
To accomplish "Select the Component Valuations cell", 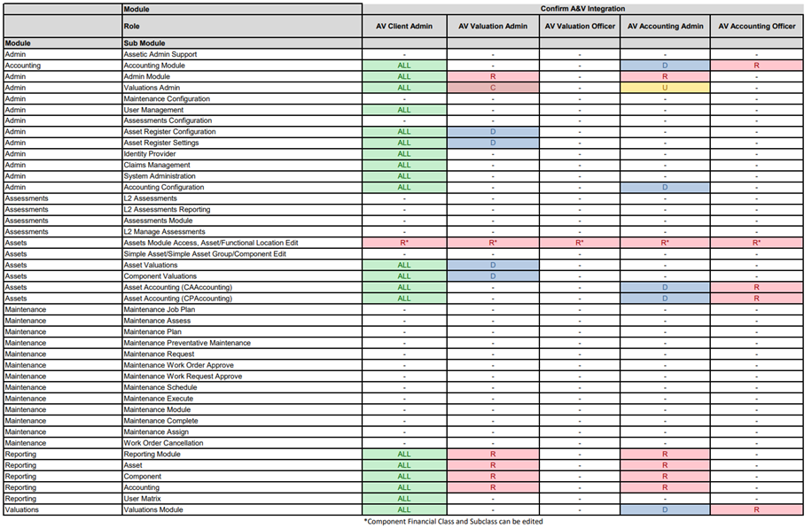I will pos(242,276).
